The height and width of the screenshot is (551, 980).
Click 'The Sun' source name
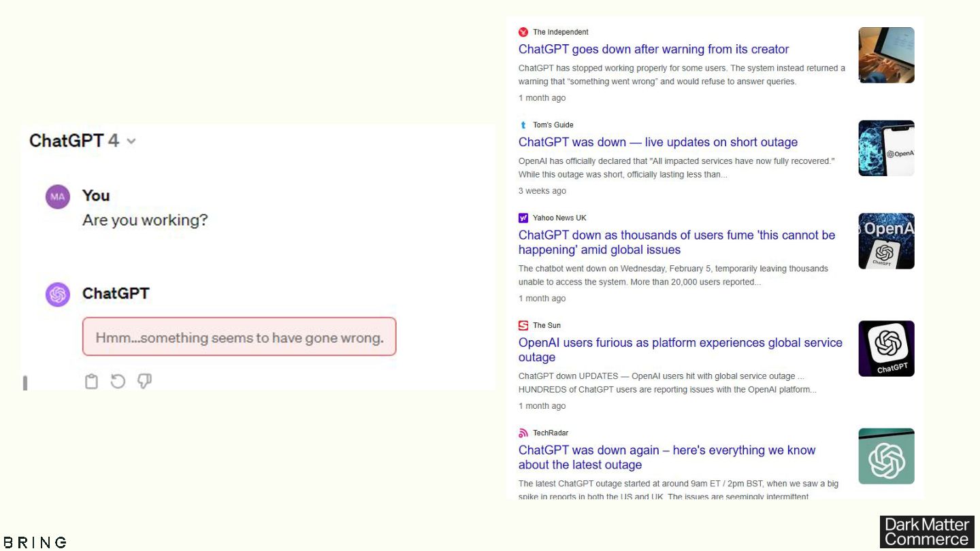[547, 326]
